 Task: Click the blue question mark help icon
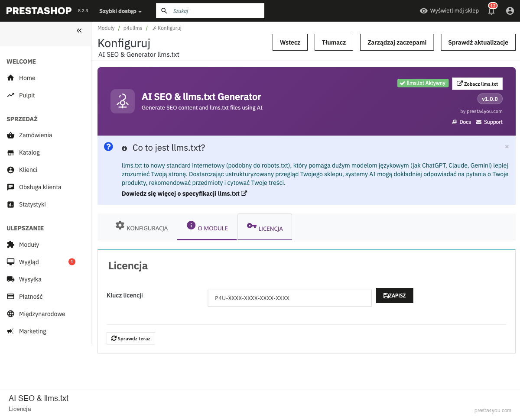tap(108, 146)
